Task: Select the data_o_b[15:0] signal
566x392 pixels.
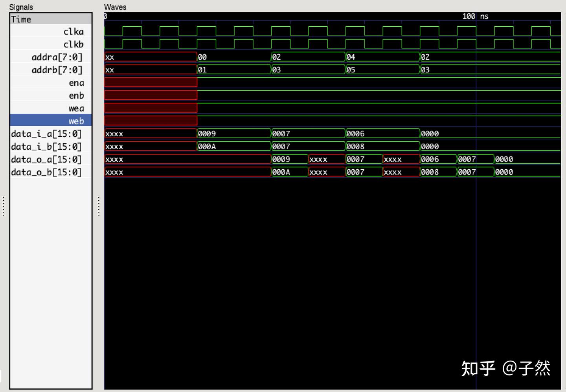Action: tap(46, 172)
